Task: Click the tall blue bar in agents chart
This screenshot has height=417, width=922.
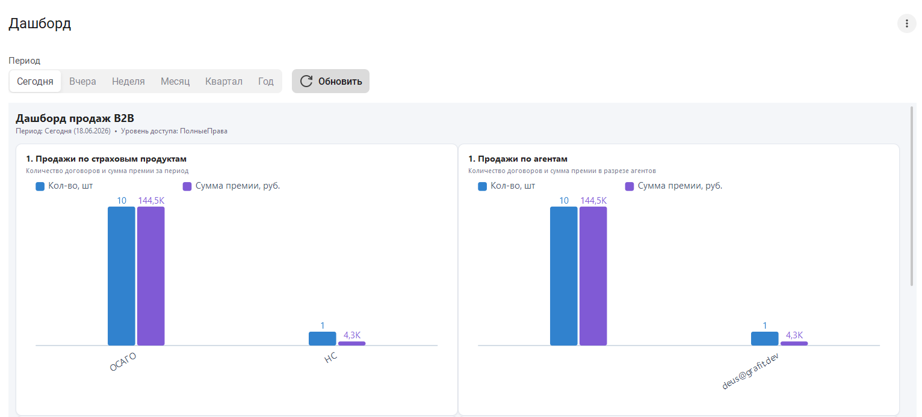Action: [564, 276]
